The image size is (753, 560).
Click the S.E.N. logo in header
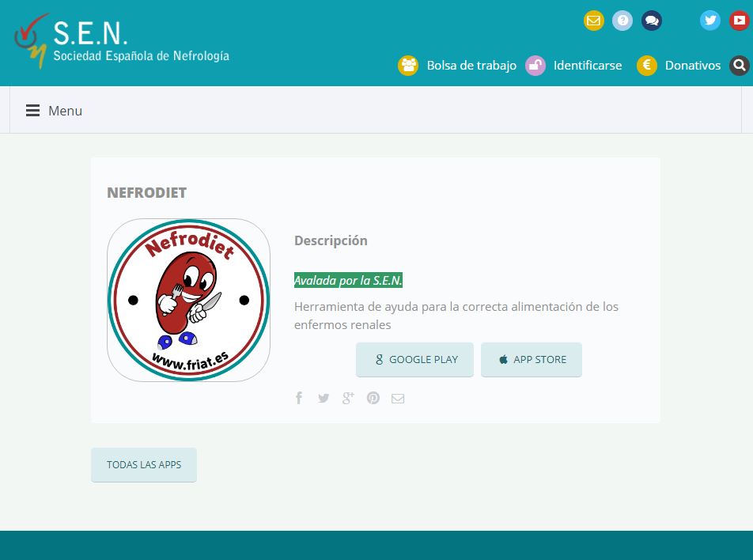pos(122,41)
